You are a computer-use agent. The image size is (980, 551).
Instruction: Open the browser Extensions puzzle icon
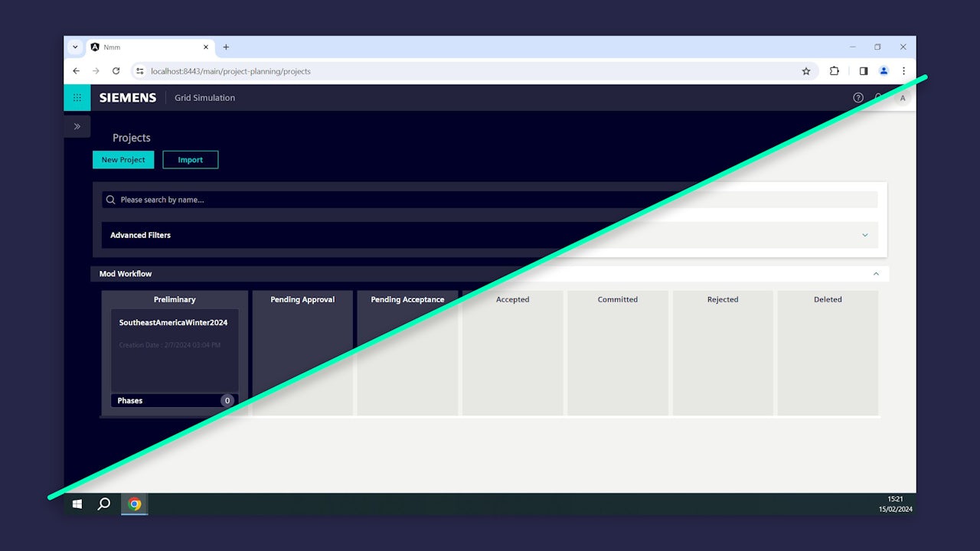834,70
